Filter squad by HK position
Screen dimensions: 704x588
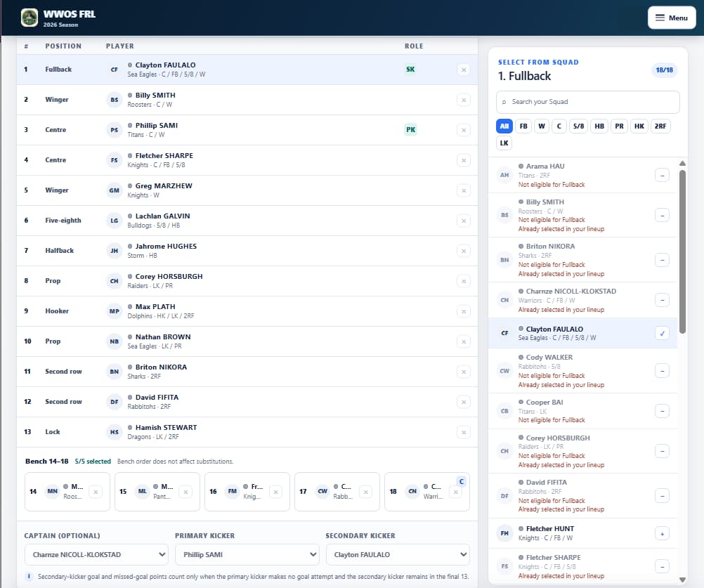[x=639, y=126]
